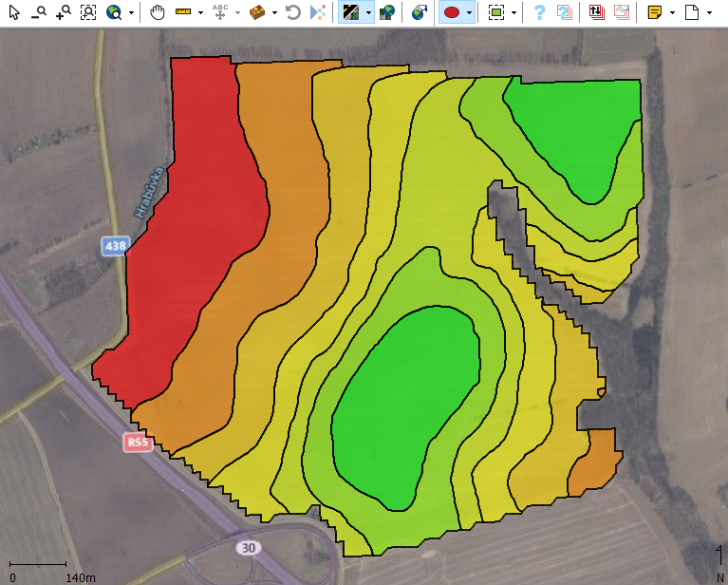Click the large central green zone
Viewport: 728px width, 585px height.
[x=404, y=409]
